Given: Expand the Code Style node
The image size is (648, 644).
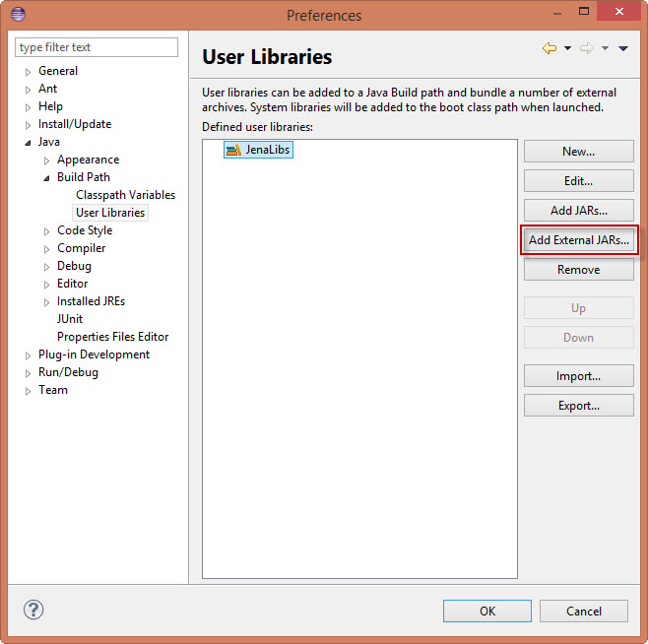Looking at the screenshot, I should click(46, 231).
